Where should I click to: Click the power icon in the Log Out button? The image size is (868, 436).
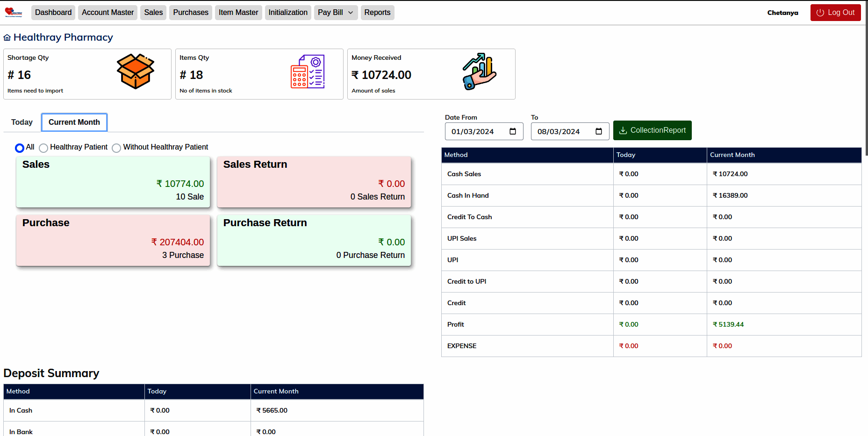click(820, 13)
